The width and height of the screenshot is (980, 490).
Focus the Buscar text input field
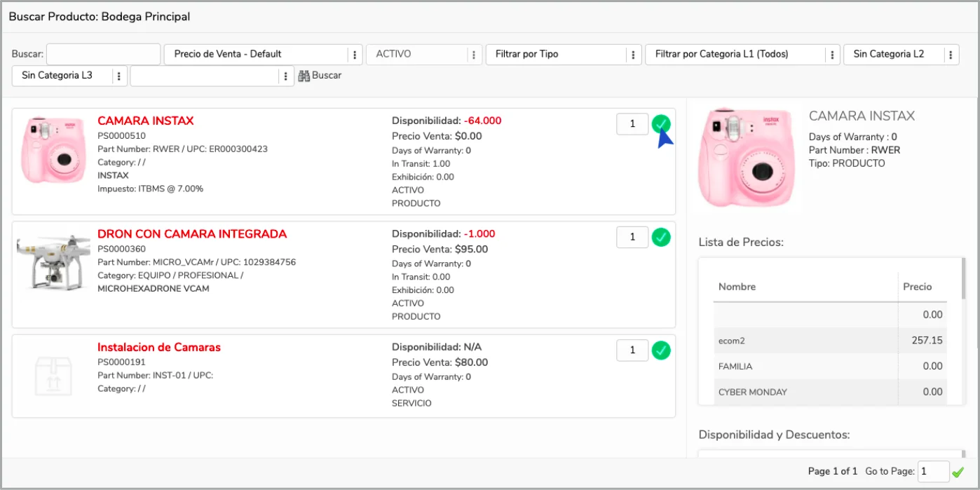pyautogui.click(x=104, y=54)
